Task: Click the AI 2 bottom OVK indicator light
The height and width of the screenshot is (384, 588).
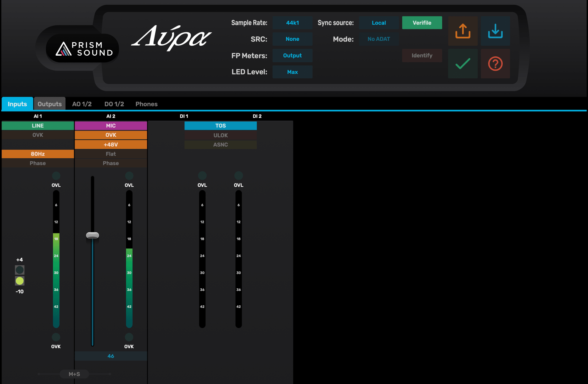Action: tap(129, 337)
